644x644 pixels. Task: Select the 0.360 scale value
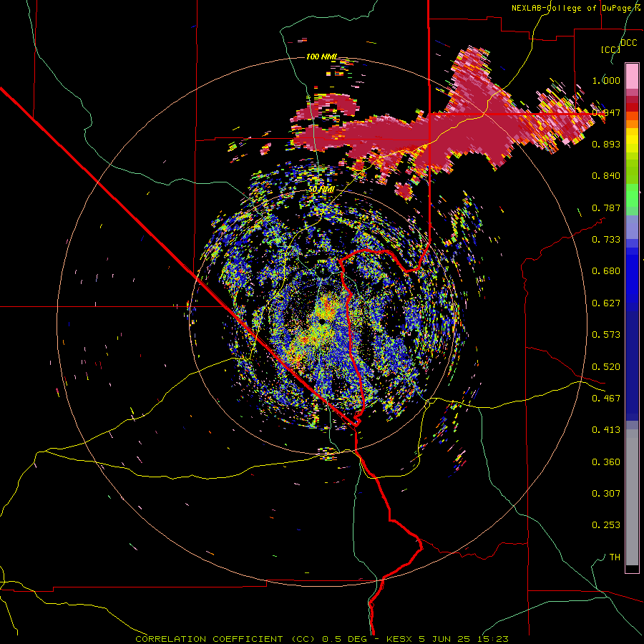pos(606,462)
